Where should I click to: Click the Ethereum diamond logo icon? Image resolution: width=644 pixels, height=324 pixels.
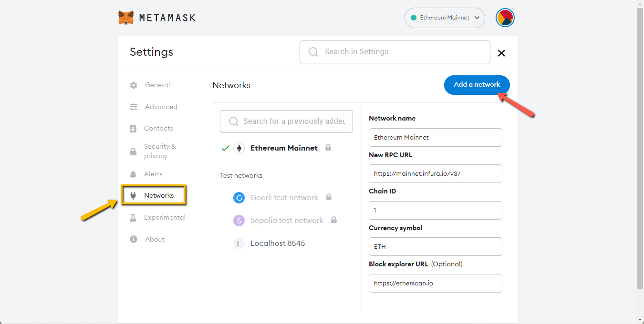coord(239,148)
